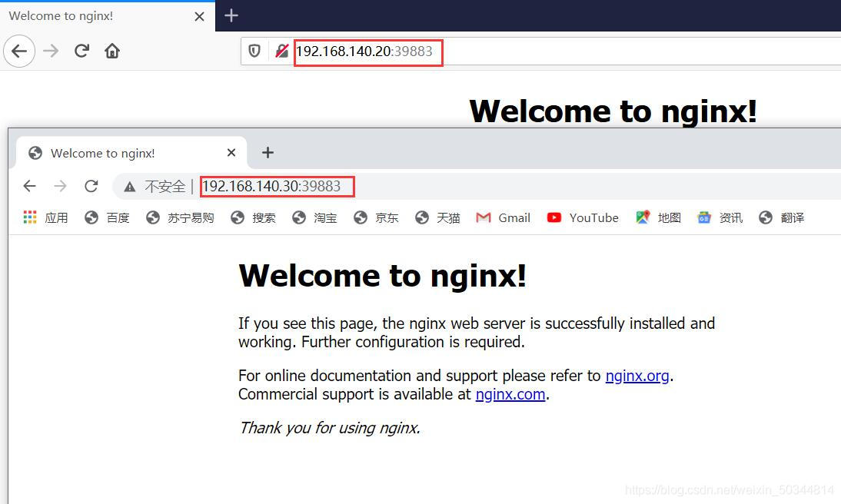The width and height of the screenshot is (841, 504).
Task: Click 'Thank you for using nginx.' text
Action: (330, 428)
